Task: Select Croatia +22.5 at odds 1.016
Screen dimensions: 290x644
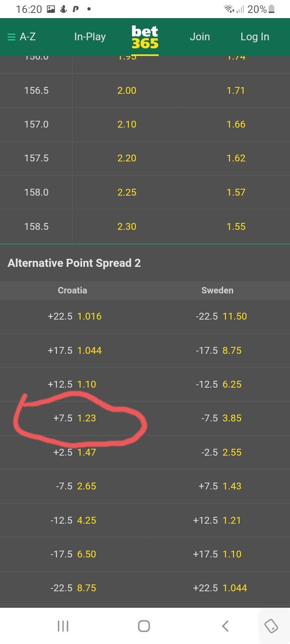Action: click(x=72, y=316)
